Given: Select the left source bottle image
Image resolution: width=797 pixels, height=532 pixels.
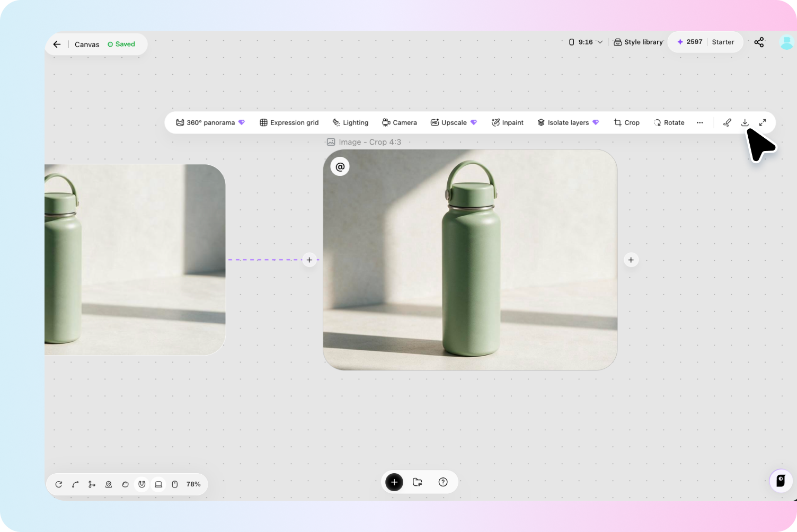Looking at the screenshot, I should click(x=135, y=260).
